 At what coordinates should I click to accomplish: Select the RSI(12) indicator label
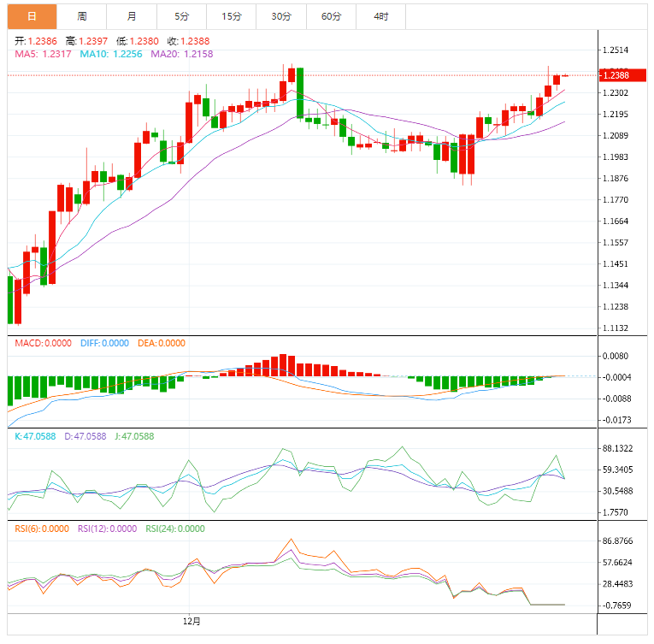click(x=107, y=529)
